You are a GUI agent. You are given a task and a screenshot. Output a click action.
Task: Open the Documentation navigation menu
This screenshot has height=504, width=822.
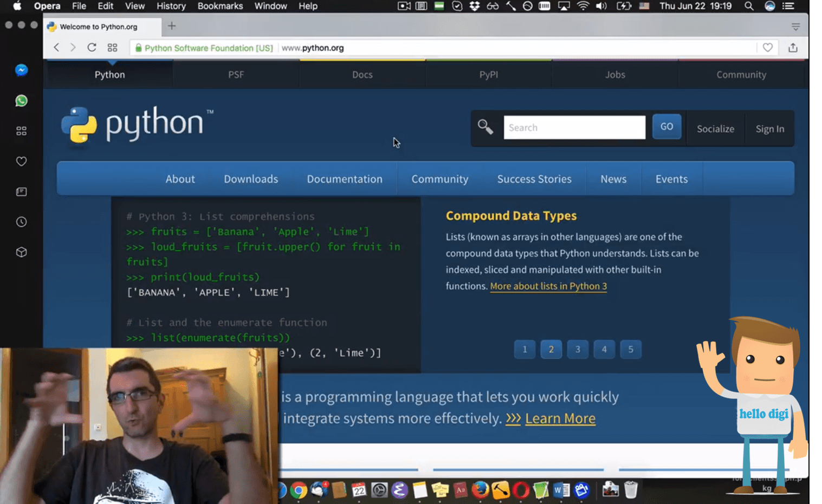click(x=345, y=179)
